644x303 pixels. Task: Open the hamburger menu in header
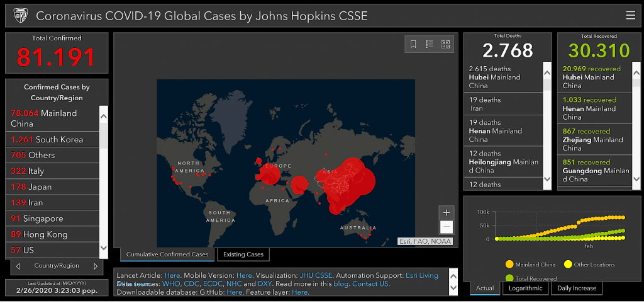pos(630,16)
